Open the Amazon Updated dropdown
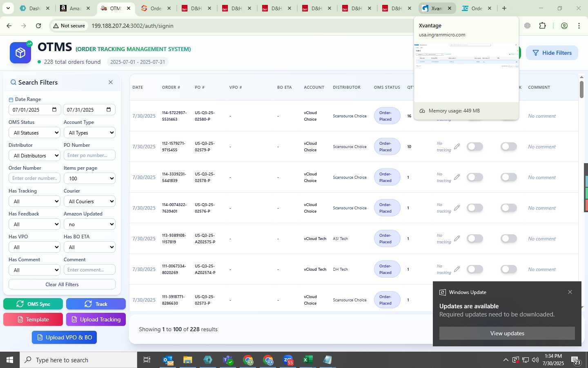The height and width of the screenshot is (368, 588). (89, 224)
